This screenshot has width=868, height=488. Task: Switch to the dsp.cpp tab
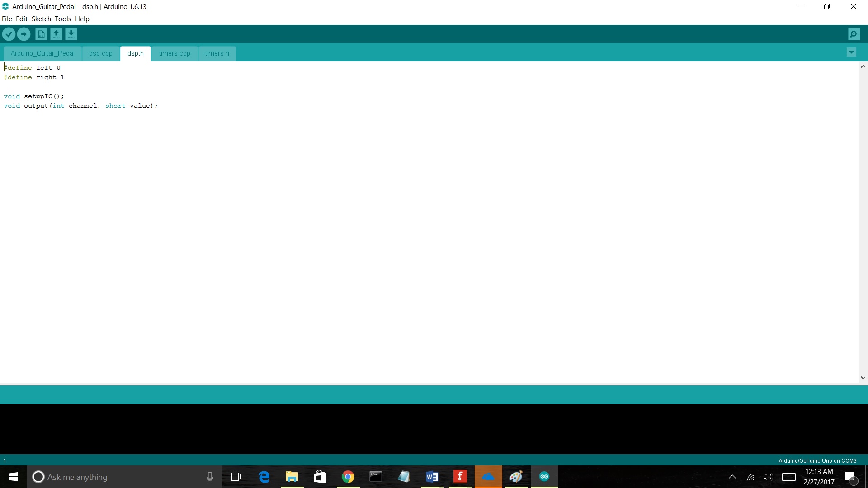click(100, 53)
